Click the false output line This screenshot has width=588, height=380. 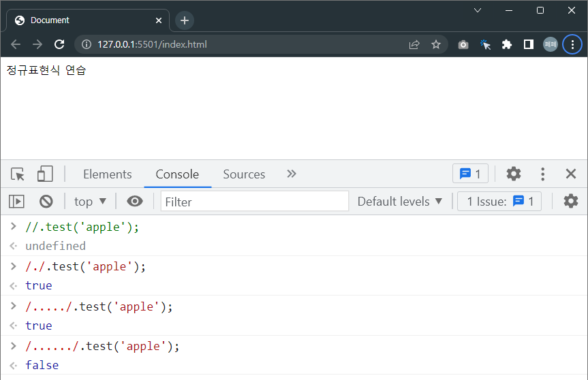42,366
